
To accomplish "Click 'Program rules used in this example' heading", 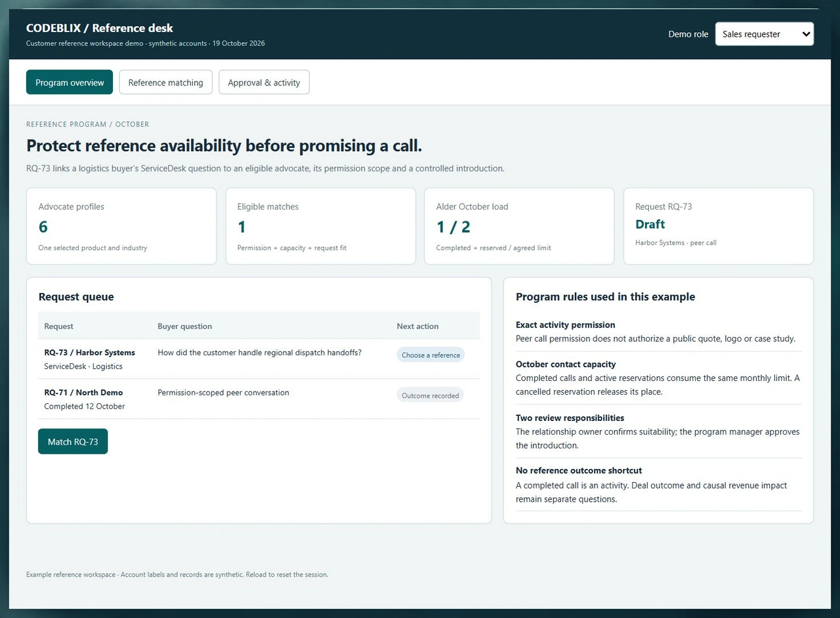I will pos(605,297).
